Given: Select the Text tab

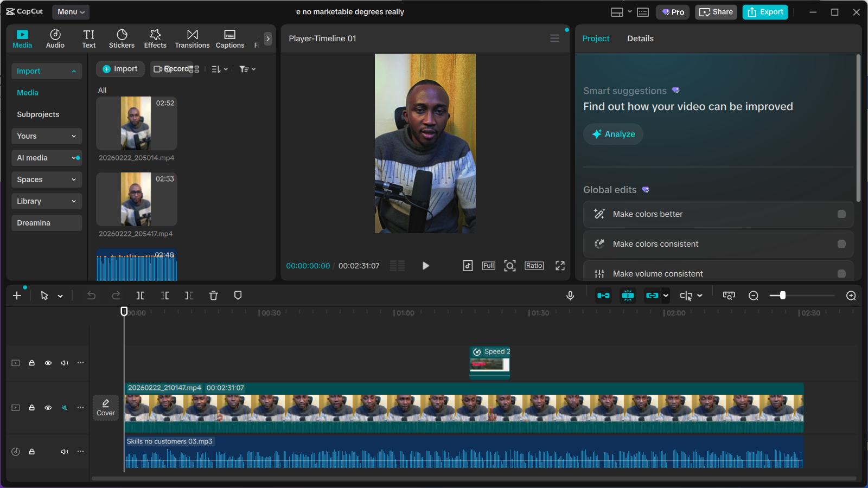Looking at the screenshot, I should (89, 38).
